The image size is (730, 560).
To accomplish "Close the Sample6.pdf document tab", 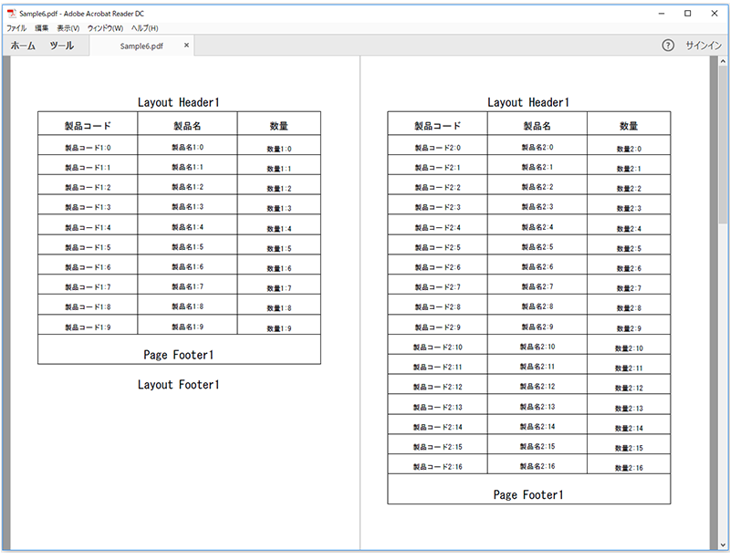I will click(187, 45).
